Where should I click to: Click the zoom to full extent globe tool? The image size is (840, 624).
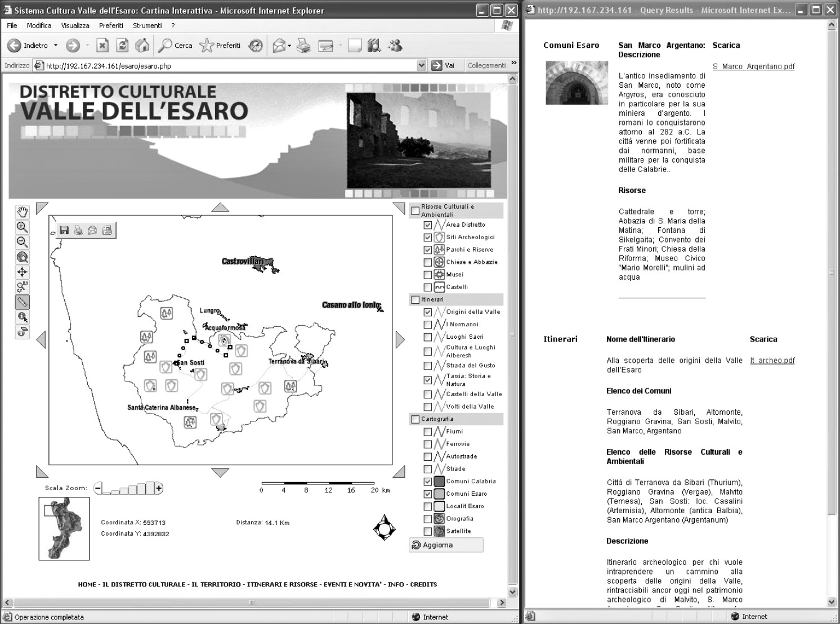(22, 257)
